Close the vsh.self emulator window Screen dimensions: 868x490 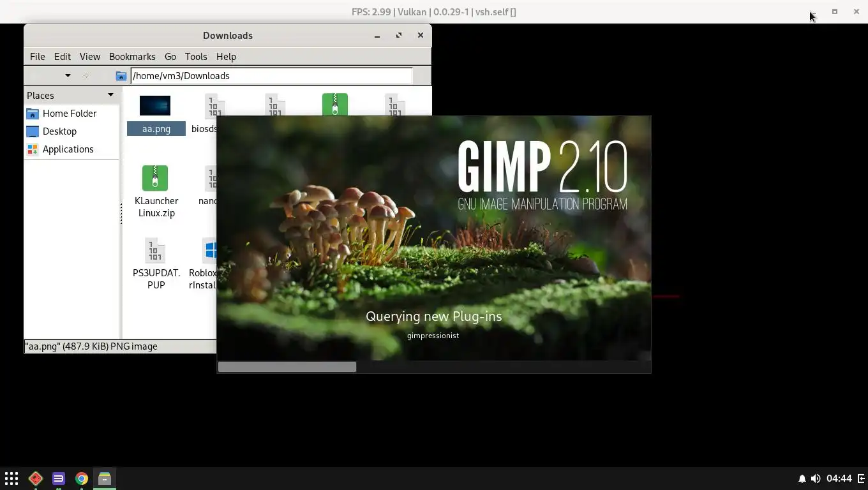(857, 11)
